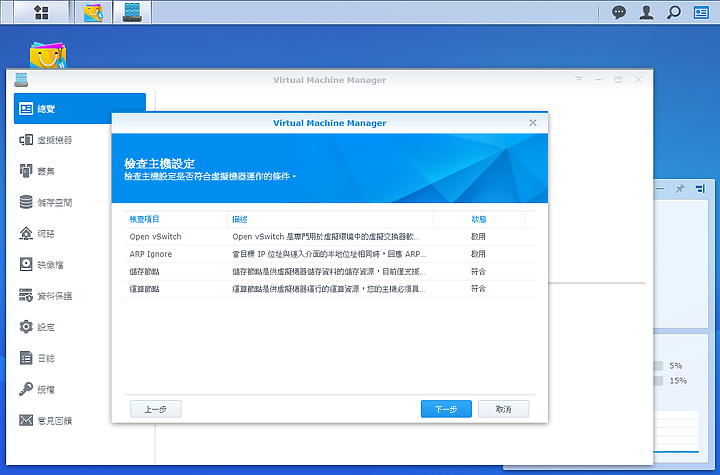Open 網路 network section in sidebar
Image resolution: width=720 pixels, height=475 pixels.
point(37,233)
